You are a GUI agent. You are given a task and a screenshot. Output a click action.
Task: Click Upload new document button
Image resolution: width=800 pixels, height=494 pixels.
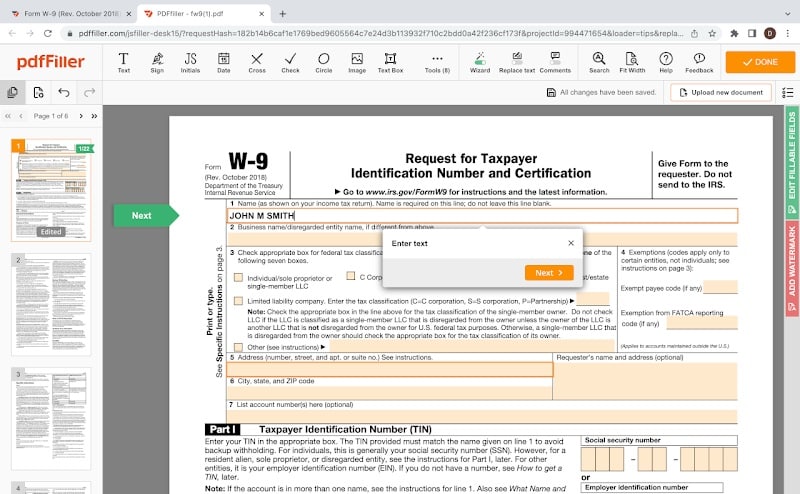pos(721,92)
